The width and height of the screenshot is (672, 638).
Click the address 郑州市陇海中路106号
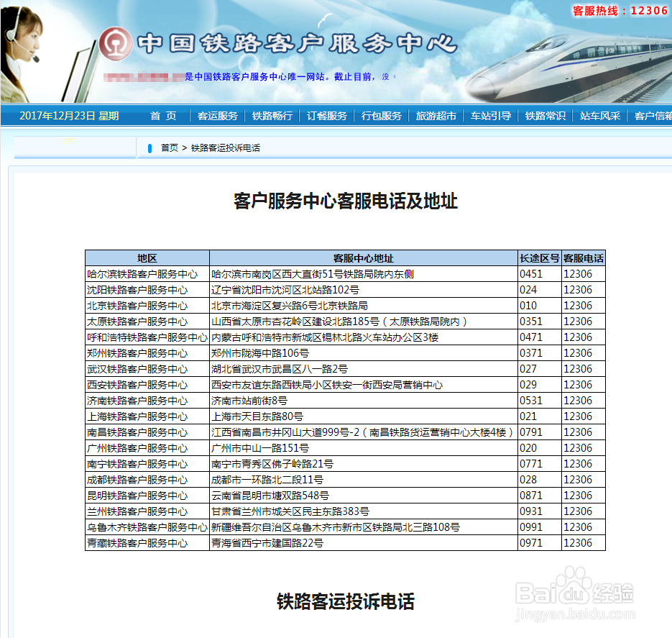(x=260, y=353)
